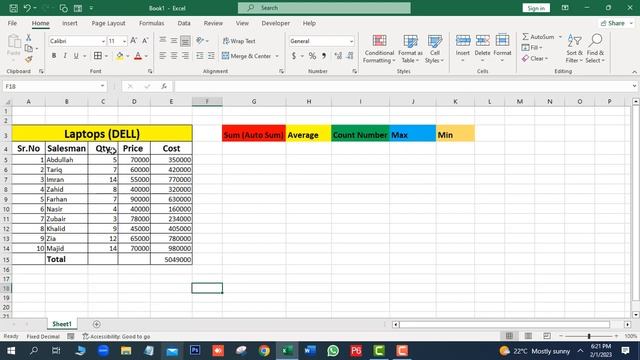Open Sort & Filter menu
640x360 pixels.
click(574, 49)
